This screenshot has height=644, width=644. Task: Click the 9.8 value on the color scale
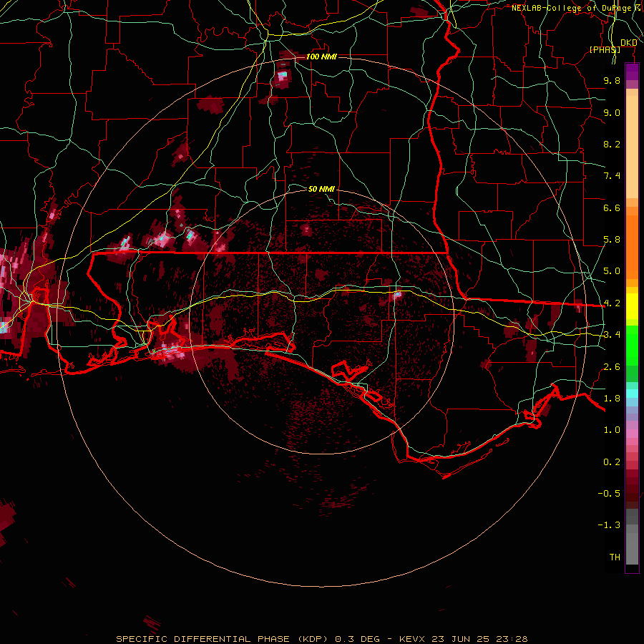(x=612, y=80)
